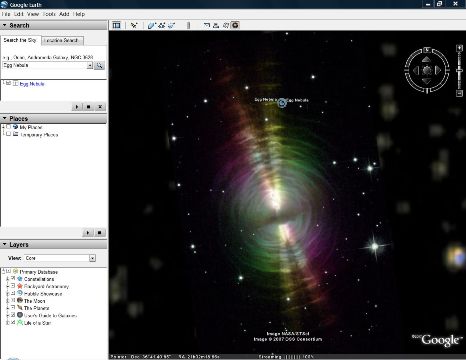This screenshot has height=360, width=466.
Task: Click the zoom out minus button
Action: (459, 93)
